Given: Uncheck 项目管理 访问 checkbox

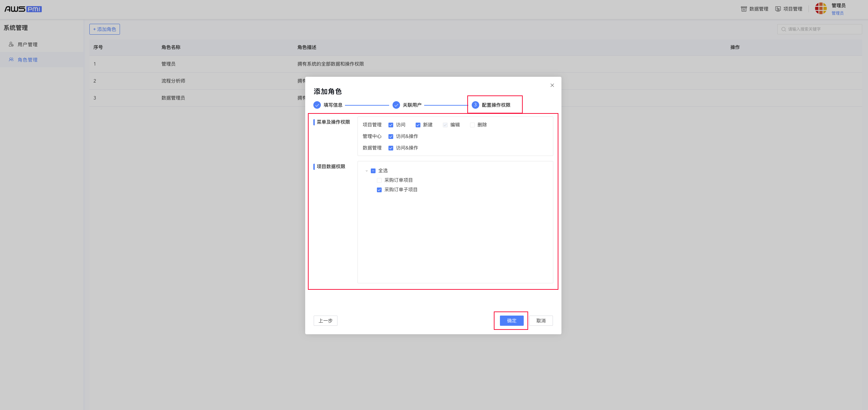Looking at the screenshot, I should point(391,125).
